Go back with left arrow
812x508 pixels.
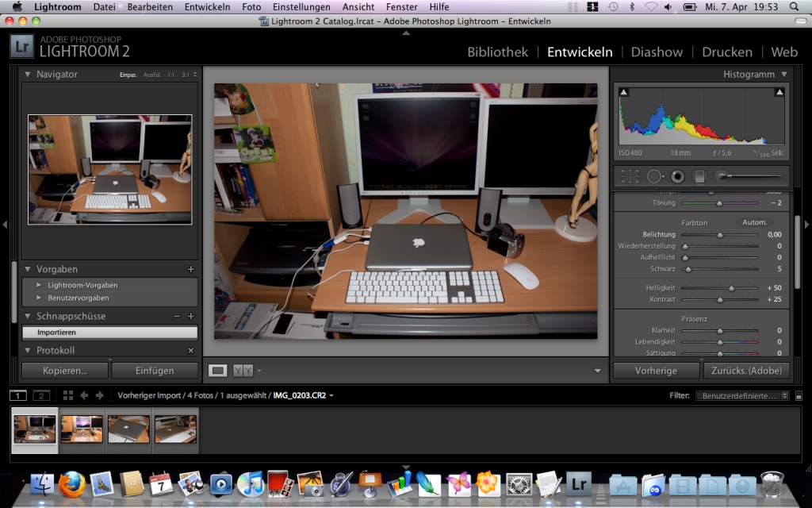[x=84, y=395]
